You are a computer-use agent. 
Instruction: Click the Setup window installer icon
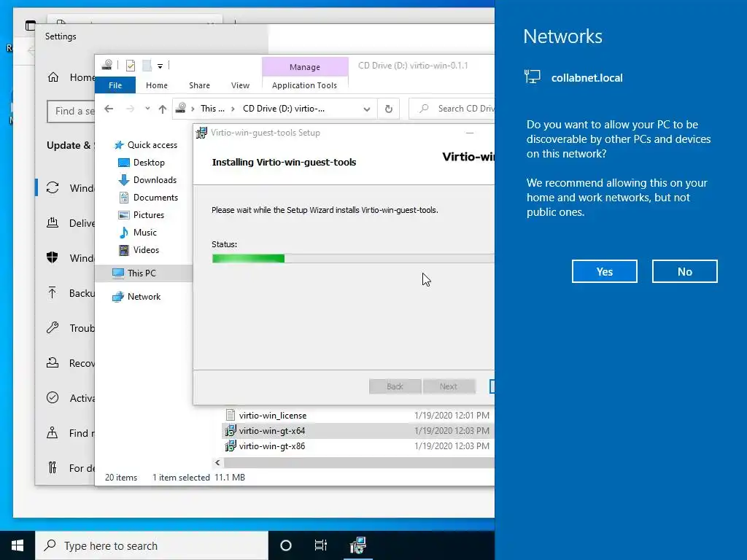(x=201, y=133)
